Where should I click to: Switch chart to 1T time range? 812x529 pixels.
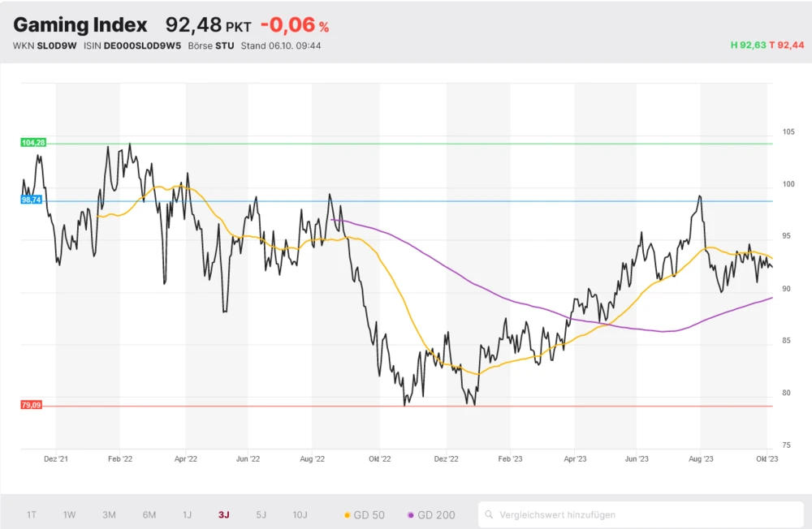[32, 514]
